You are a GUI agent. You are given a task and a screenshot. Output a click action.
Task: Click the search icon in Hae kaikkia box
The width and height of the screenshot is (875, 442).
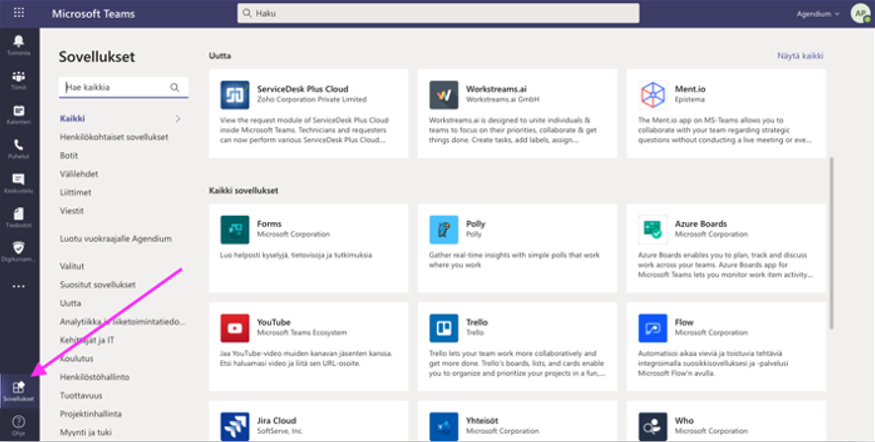175,88
